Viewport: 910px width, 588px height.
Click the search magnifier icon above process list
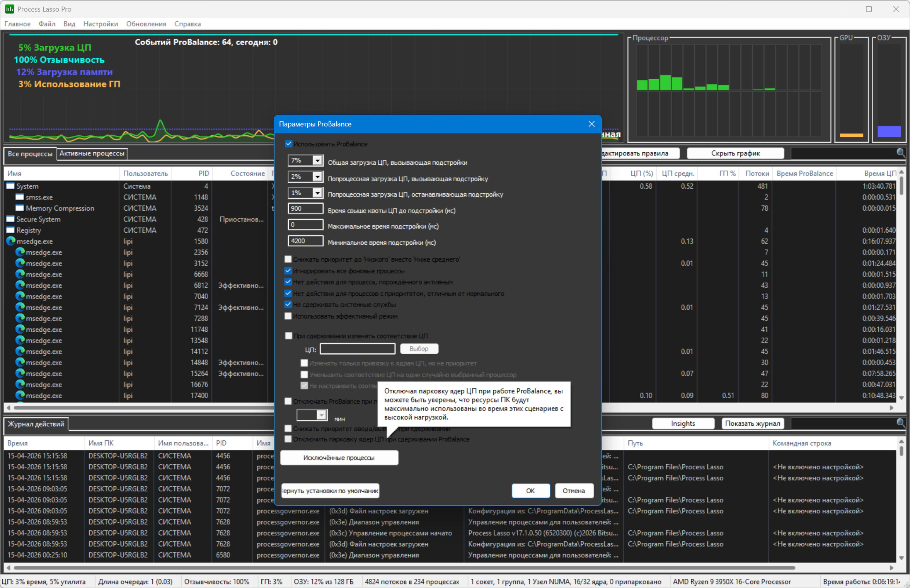click(900, 153)
